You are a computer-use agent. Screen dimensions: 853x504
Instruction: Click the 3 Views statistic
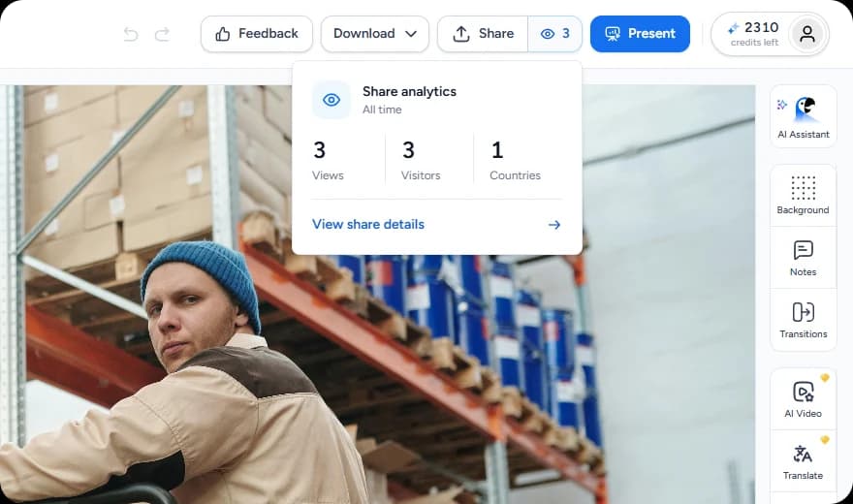coord(328,160)
